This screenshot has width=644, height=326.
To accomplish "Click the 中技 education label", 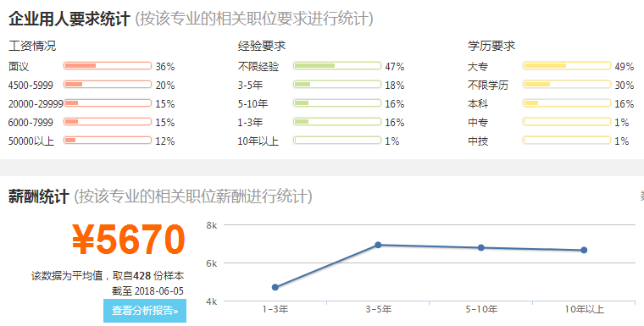I will 478,141.
